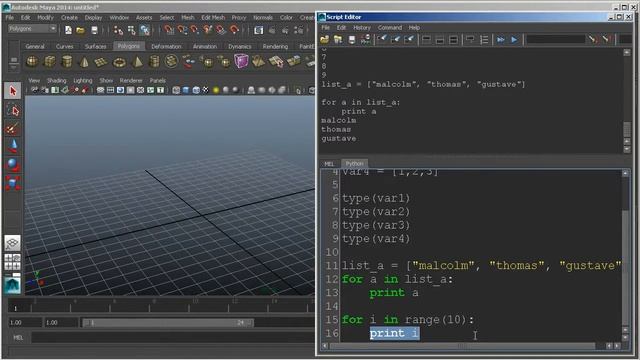Click Source Script icon in Script Editor
Viewport: 640px width, 360px height.
[x=338, y=40]
